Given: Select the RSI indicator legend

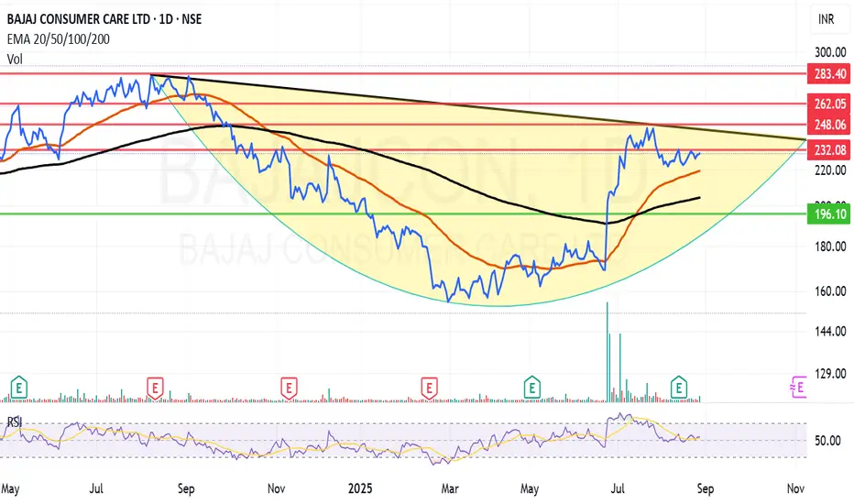Looking at the screenshot, I should [x=14, y=422].
